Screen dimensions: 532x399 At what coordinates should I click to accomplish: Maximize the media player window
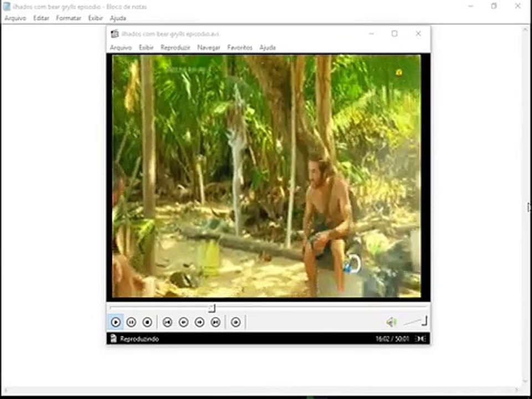tap(394, 34)
